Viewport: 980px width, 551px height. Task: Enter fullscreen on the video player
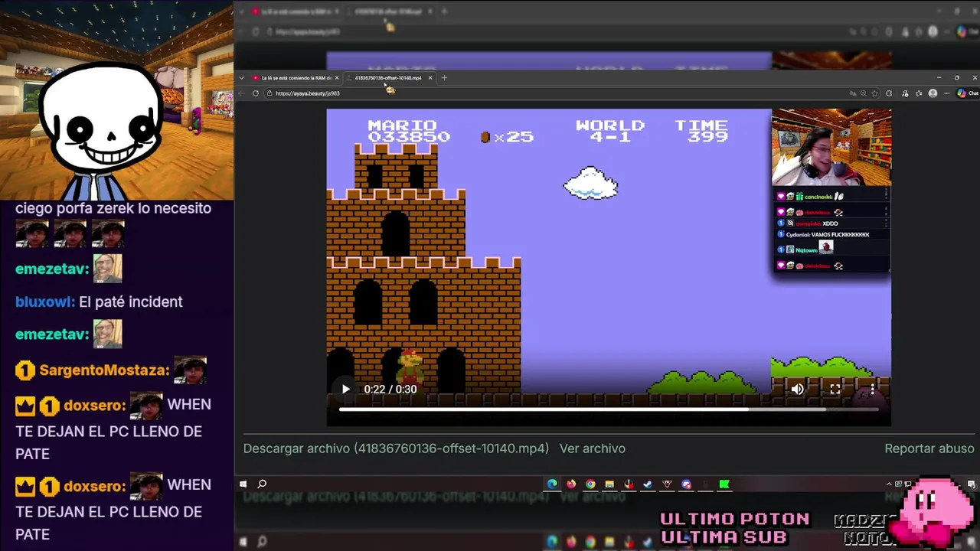coord(835,389)
